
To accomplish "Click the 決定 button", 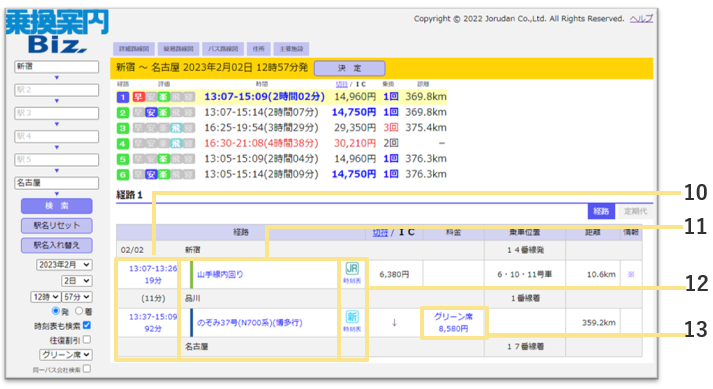I will [x=350, y=68].
